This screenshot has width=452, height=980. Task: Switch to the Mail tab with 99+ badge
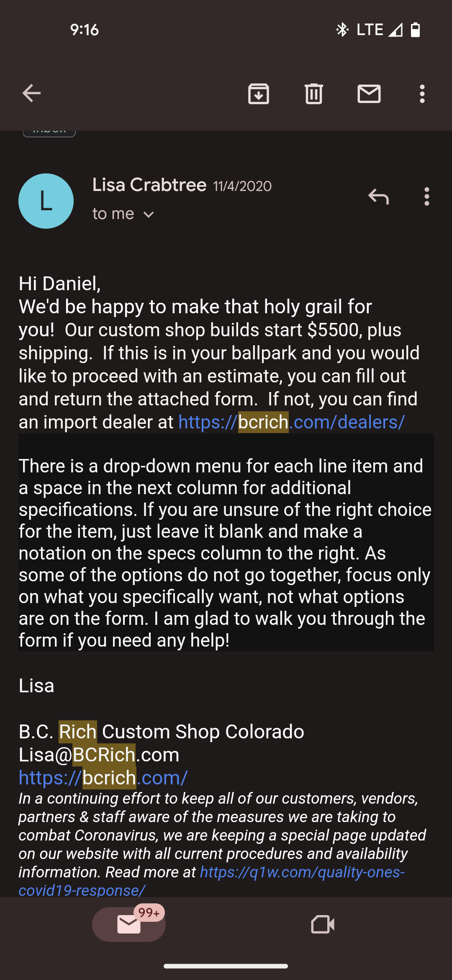point(129,924)
